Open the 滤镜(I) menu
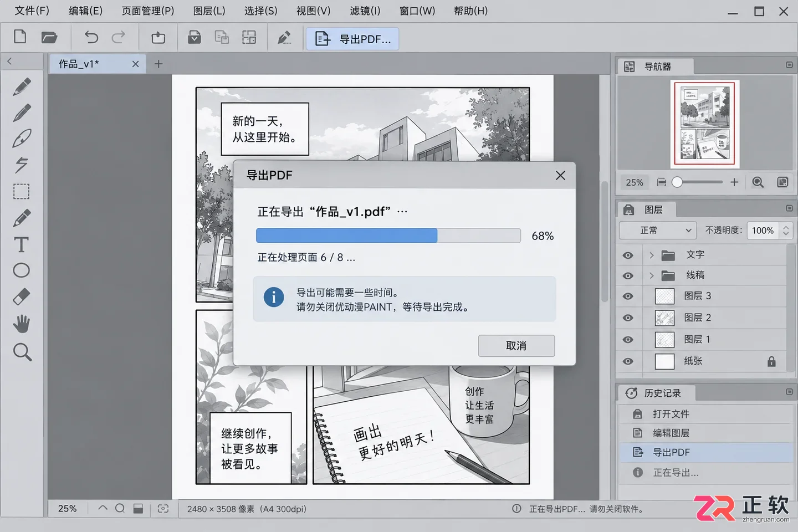Viewport: 798px width, 532px height. [x=365, y=11]
